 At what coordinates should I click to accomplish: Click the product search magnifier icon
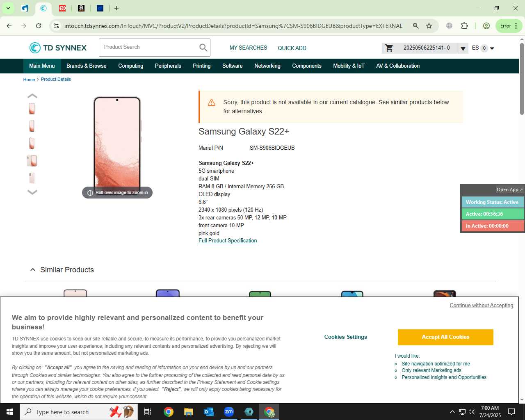pos(203,48)
